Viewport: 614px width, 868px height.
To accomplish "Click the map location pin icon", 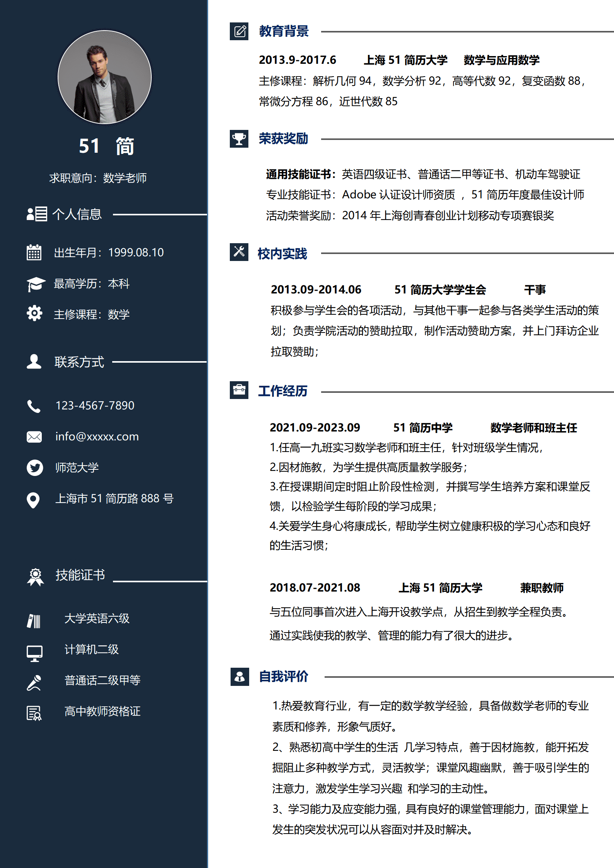I will [33, 500].
